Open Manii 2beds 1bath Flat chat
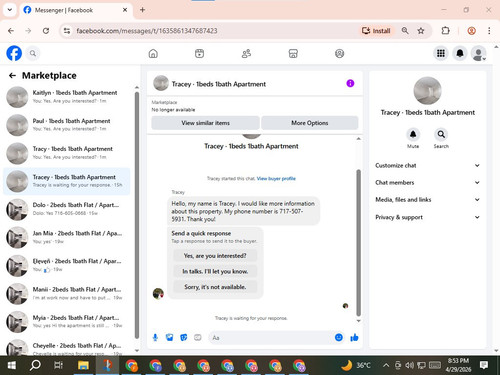The width and height of the screenshot is (500, 375). pos(67,293)
